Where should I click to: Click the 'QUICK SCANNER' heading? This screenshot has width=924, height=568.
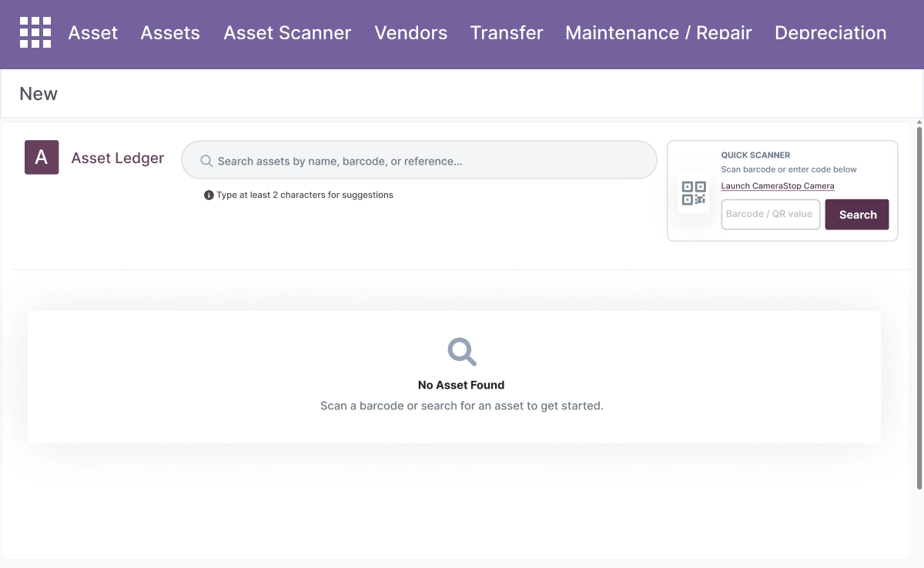pyautogui.click(x=755, y=155)
